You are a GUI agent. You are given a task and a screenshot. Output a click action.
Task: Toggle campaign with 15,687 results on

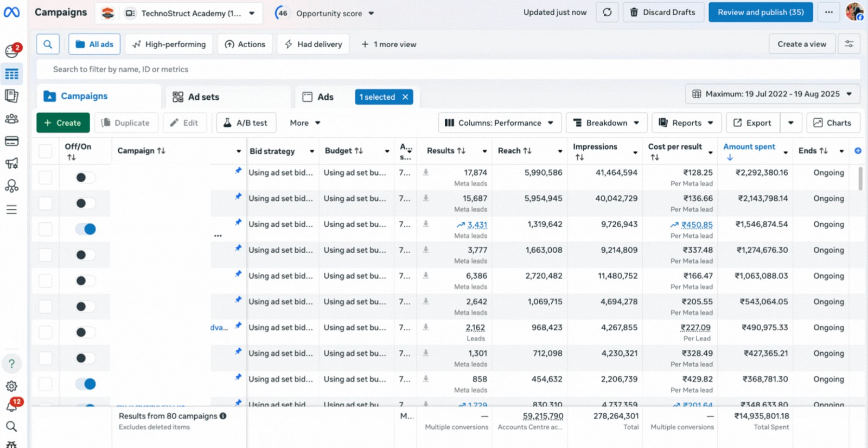86,203
